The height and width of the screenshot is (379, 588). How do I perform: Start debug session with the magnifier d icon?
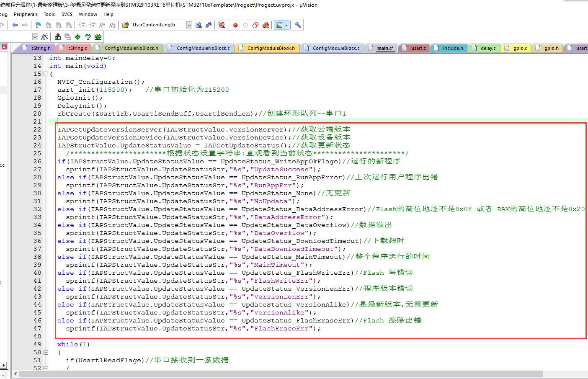(x=222, y=25)
